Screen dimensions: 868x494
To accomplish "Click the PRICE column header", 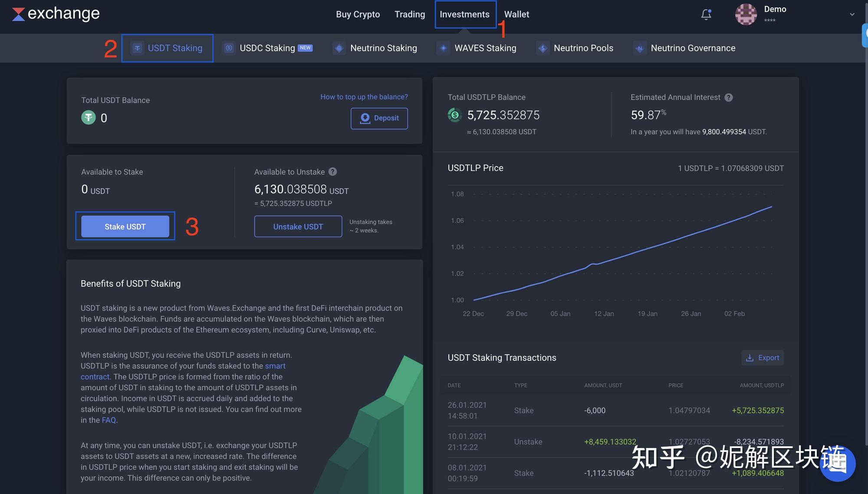I will click(x=676, y=385).
